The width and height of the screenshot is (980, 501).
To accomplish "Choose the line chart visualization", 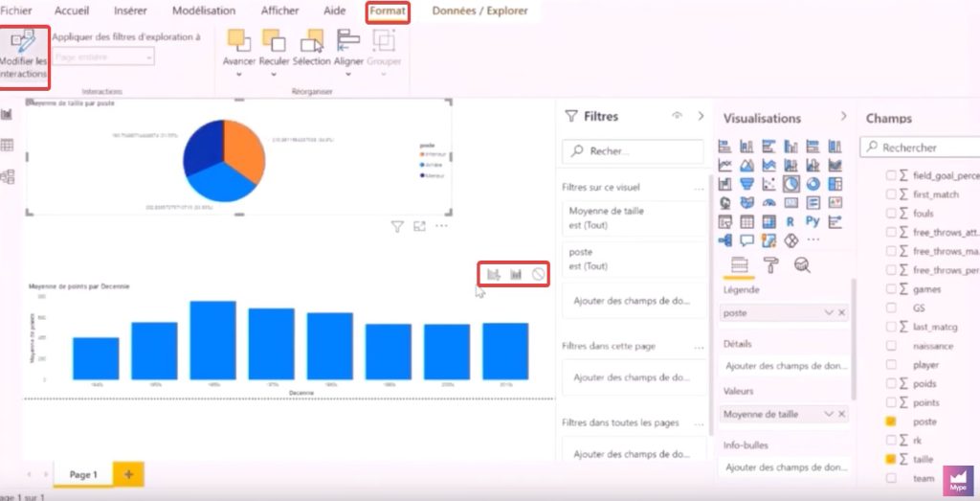I will [725, 165].
